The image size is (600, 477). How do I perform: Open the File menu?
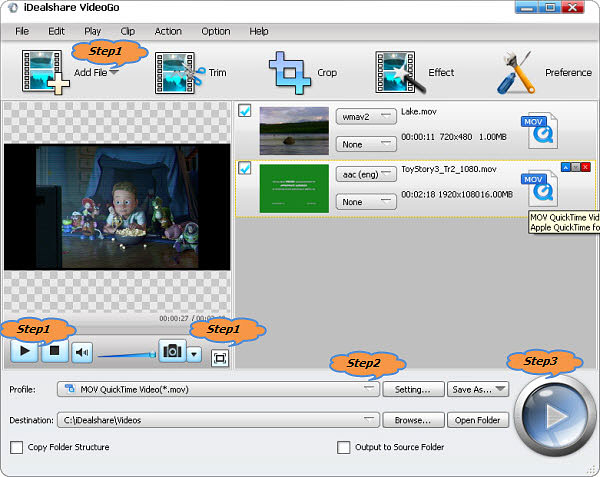click(x=22, y=31)
